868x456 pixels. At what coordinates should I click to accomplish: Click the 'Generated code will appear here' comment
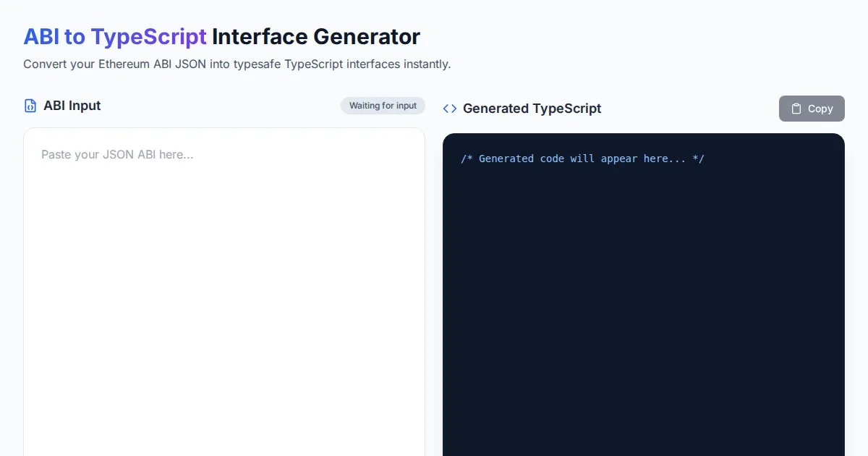[582, 159]
